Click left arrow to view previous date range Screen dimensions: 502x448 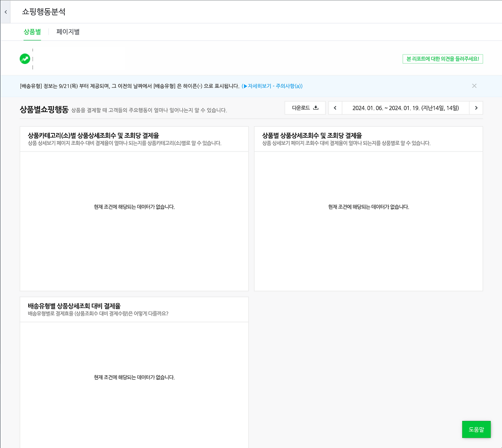pos(335,107)
